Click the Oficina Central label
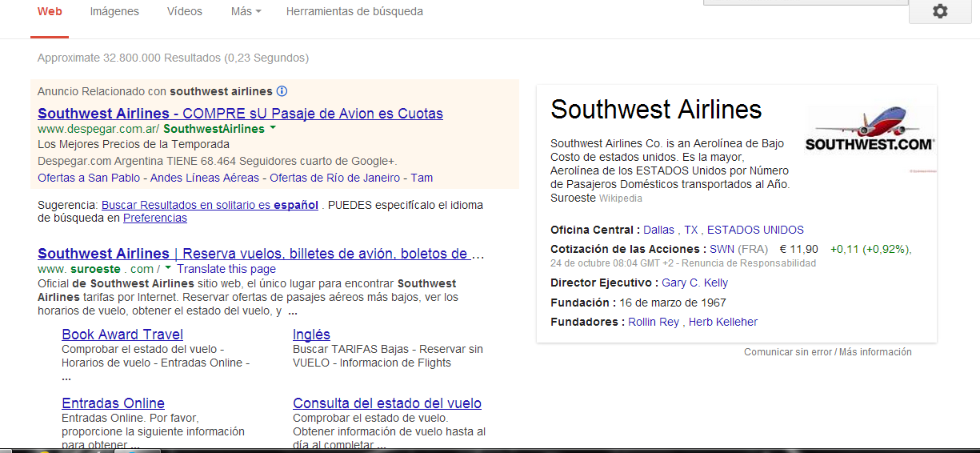980x453 pixels. tap(595, 230)
